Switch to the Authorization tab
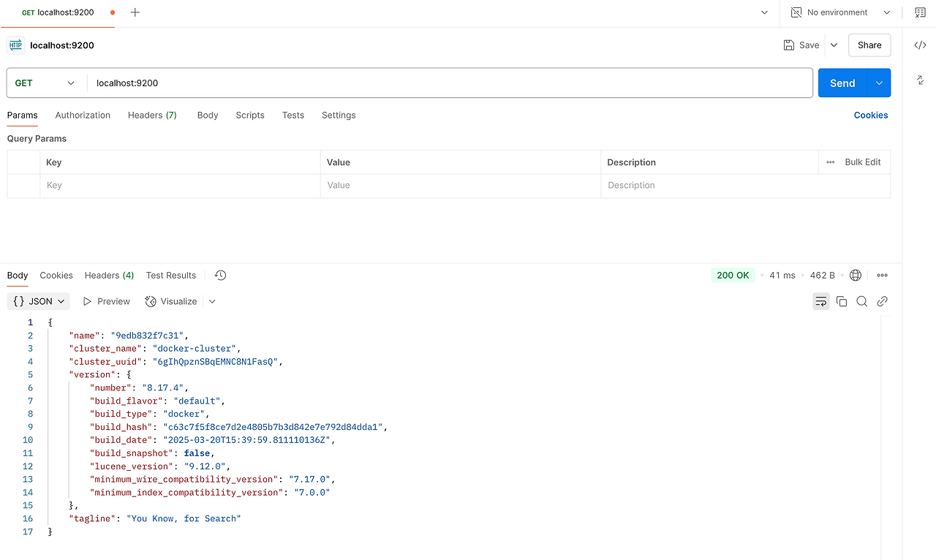 point(83,116)
